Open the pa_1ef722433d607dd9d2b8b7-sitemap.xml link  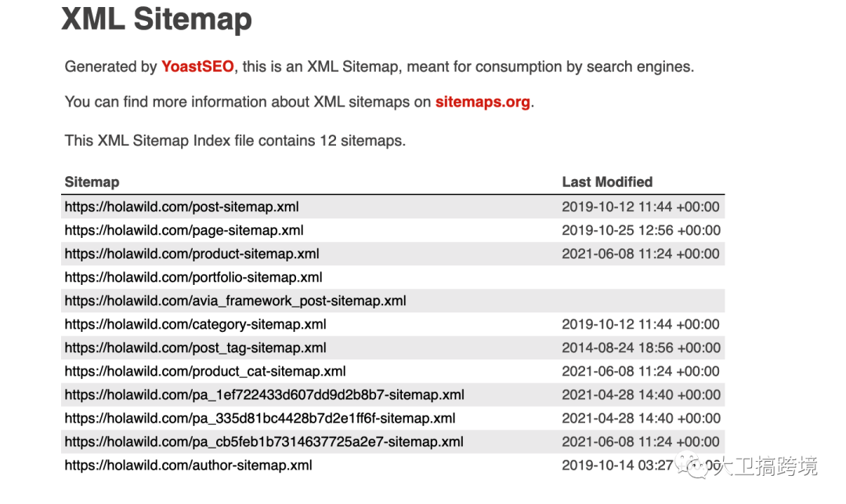pyautogui.click(x=264, y=394)
